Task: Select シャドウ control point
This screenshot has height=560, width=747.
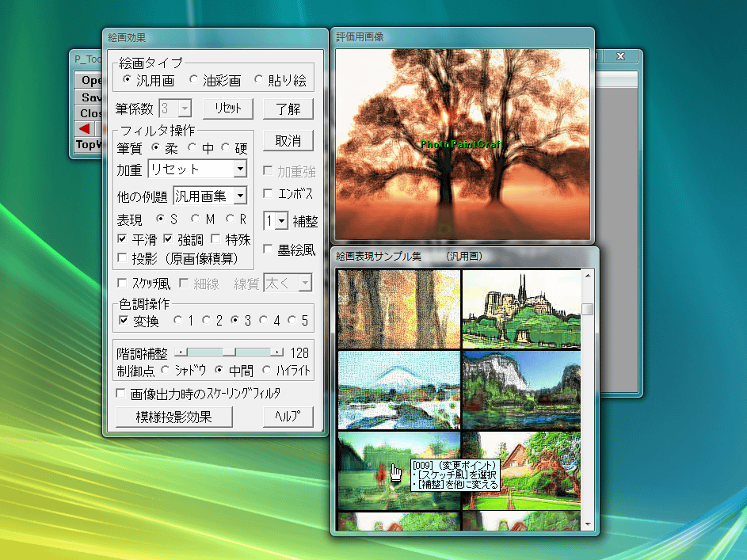Action: tap(165, 370)
